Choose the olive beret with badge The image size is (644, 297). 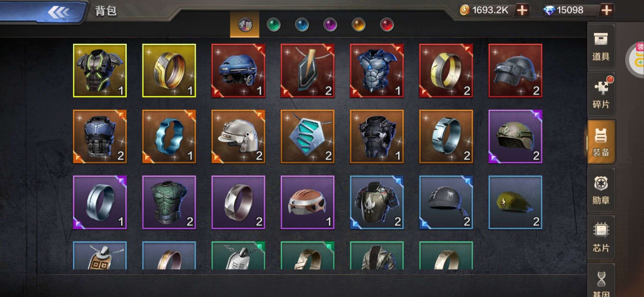click(515, 203)
